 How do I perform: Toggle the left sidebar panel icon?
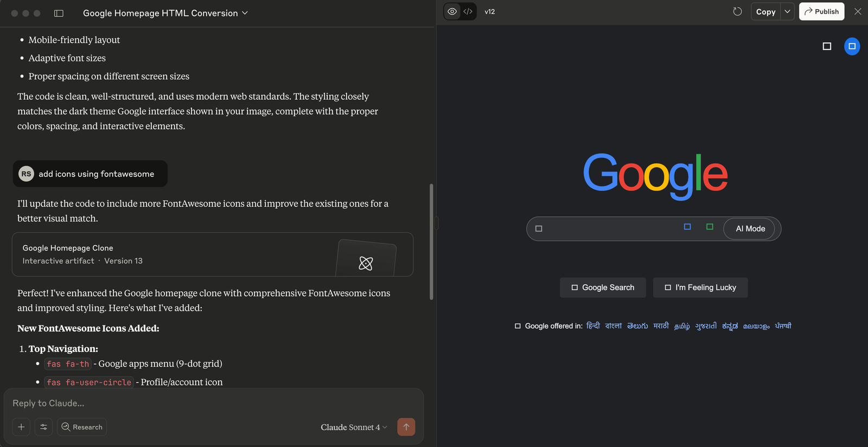[x=59, y=13]
